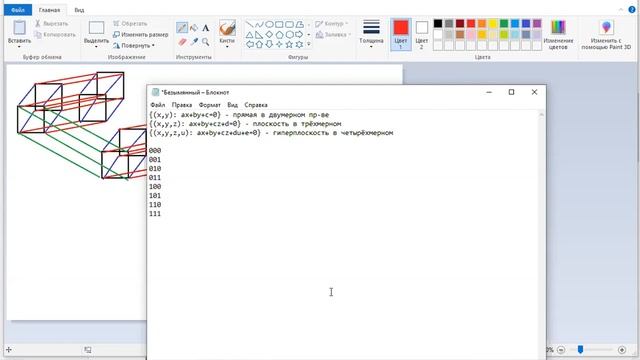Open Paint help via question mark icon
The image size is (640, 360).
632,9
